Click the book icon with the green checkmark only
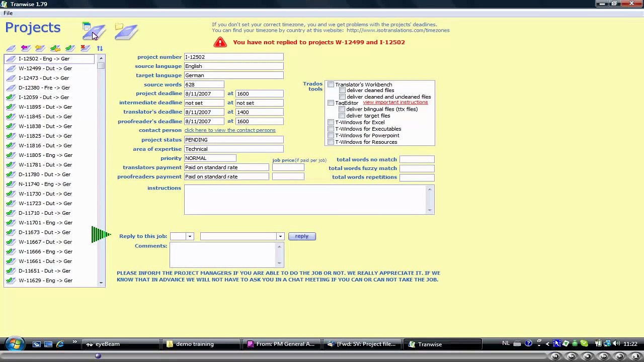This screenshot has height=362, width=644. point(70,48)
